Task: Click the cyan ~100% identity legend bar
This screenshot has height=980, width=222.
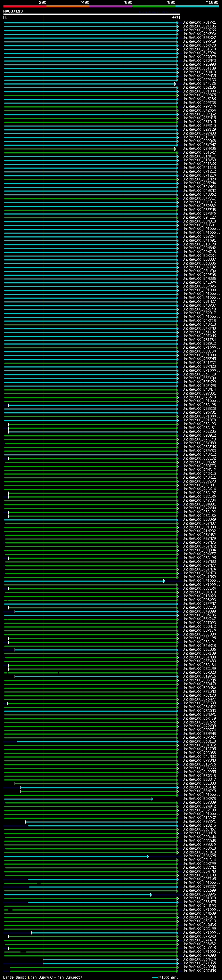Action: pos(197,7)
